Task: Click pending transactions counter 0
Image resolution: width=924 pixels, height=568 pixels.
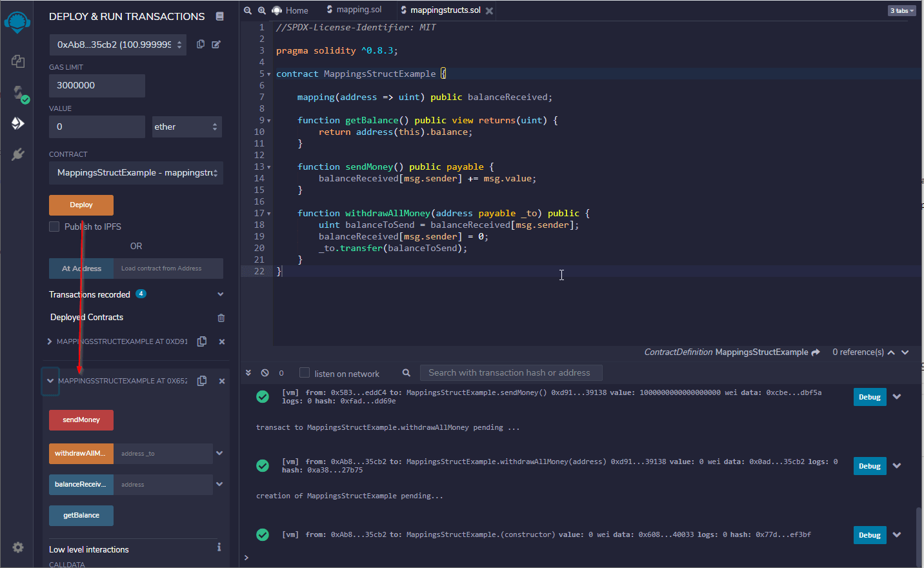Action: [x=281, y=373]
